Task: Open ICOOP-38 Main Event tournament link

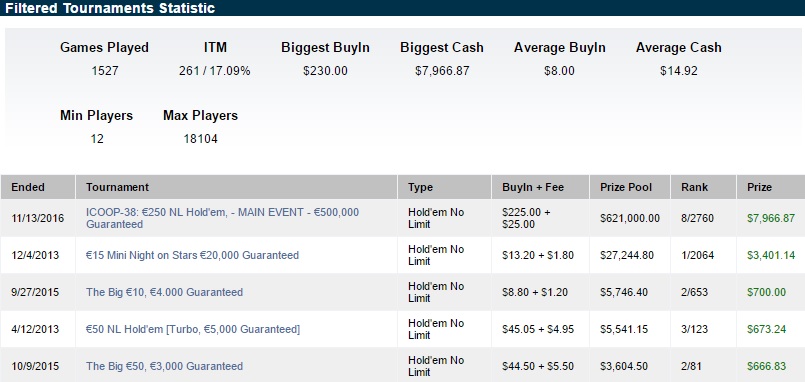Action: pos(222,218)
